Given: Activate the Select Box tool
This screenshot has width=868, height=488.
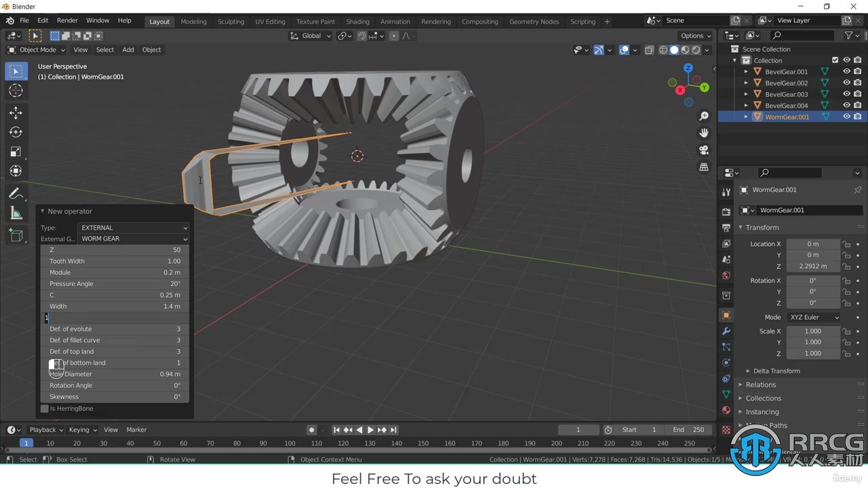Looking at the screenshot, I should coord(16,71).
